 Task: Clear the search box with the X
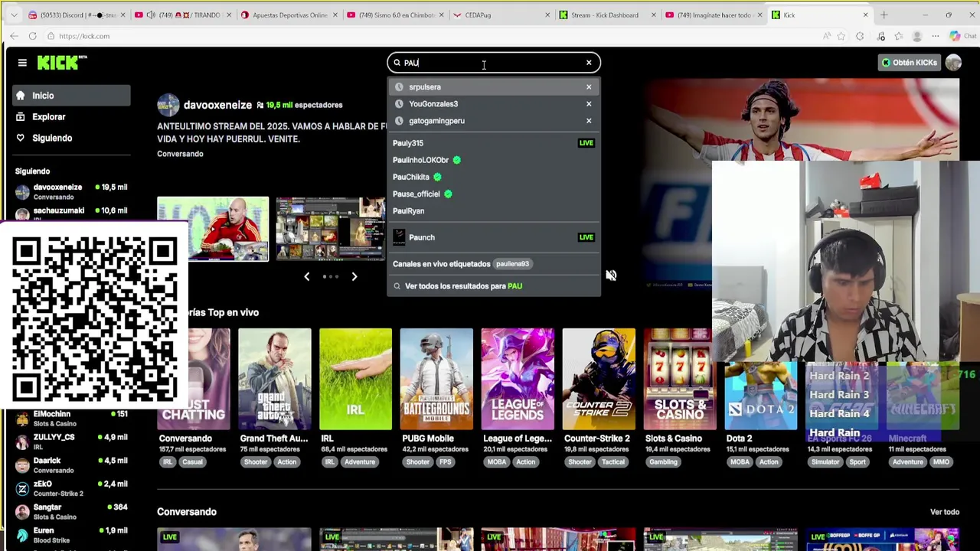tap(589, 63)
